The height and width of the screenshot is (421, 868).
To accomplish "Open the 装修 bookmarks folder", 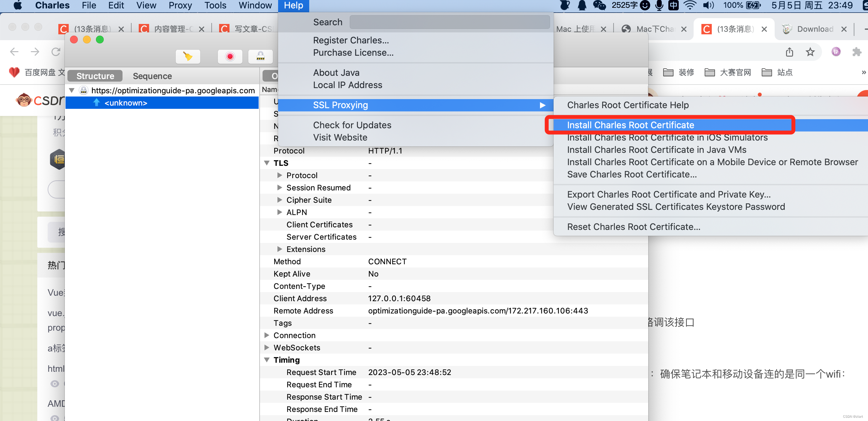I will click(x=679, y=73).
